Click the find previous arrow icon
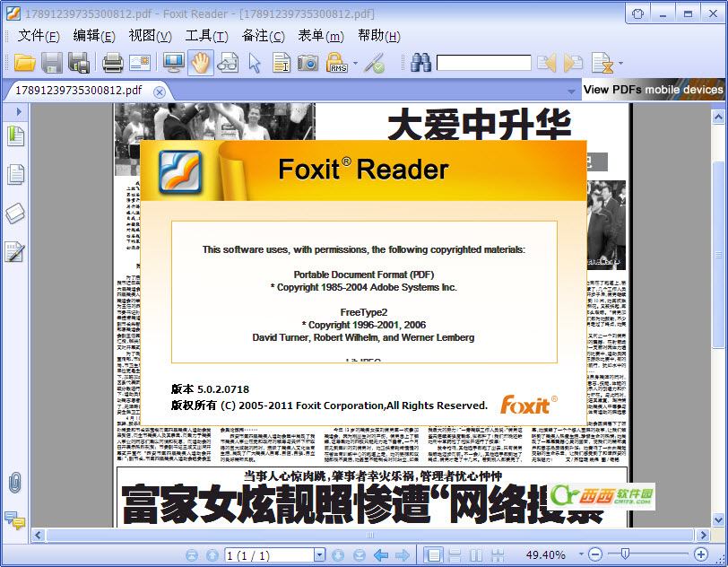 coord(547,63)
